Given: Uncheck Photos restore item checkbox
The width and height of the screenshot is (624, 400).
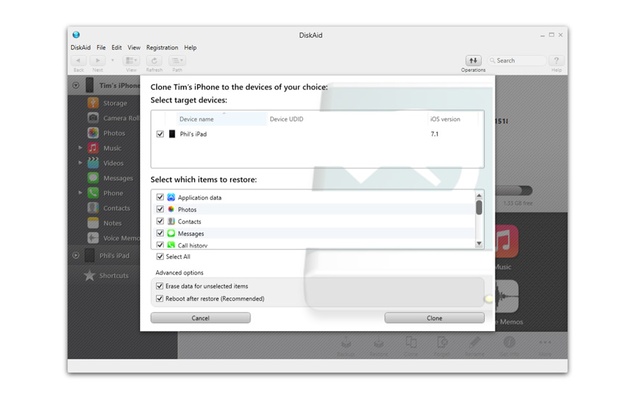Looking at the screenshot, I should (x=160, y=209).
